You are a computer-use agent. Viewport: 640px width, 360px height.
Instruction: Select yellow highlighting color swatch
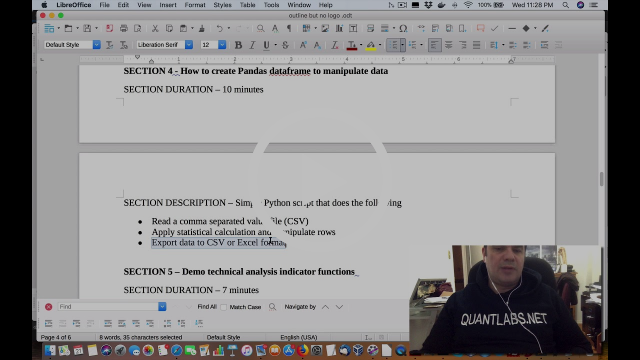[x=371, y=45]
